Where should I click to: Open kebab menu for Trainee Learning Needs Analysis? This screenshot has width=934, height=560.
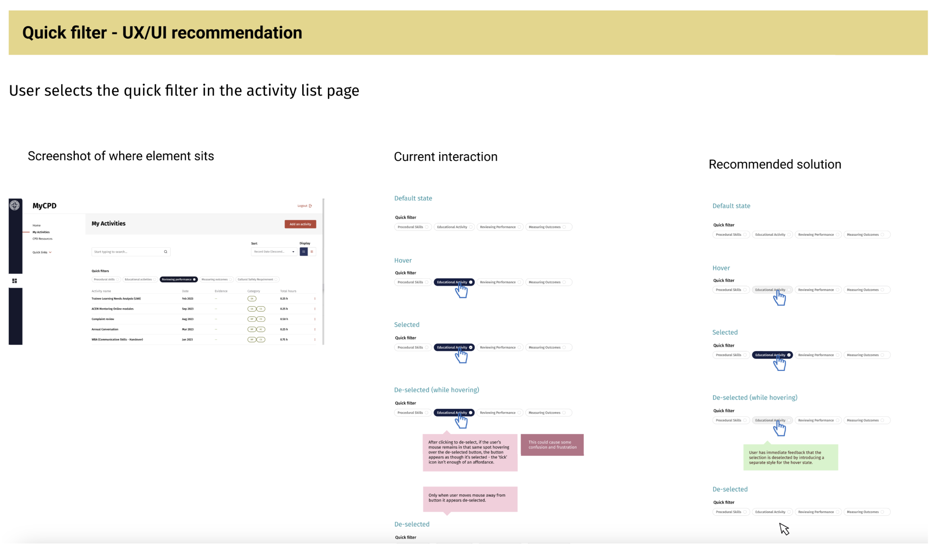coord(315,299)
